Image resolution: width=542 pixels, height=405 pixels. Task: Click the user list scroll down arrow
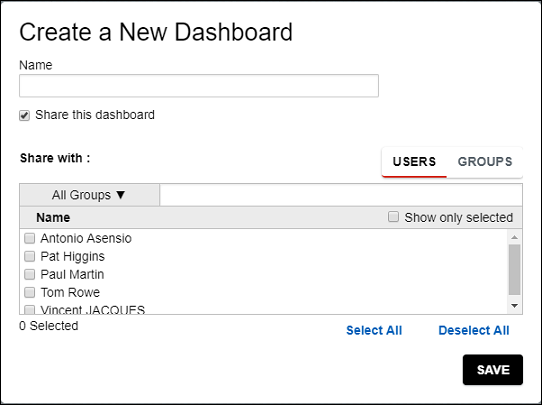pos(514,306)
